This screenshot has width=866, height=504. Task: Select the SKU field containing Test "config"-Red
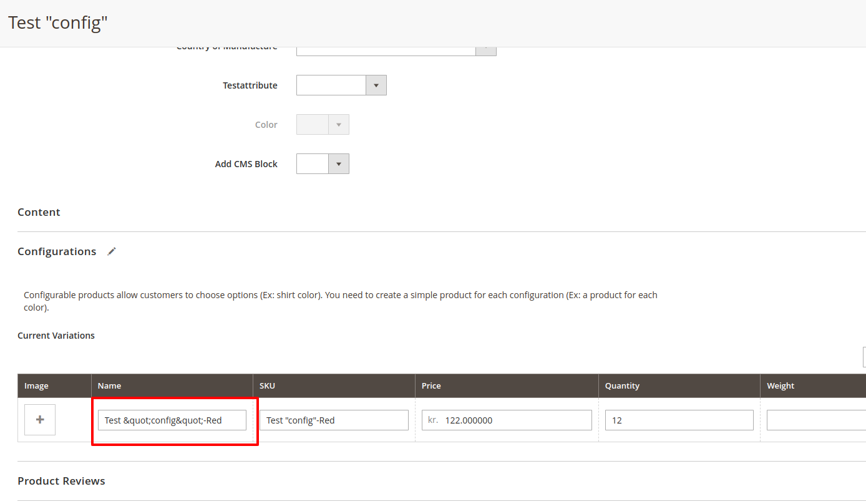[x=334, y=420]
